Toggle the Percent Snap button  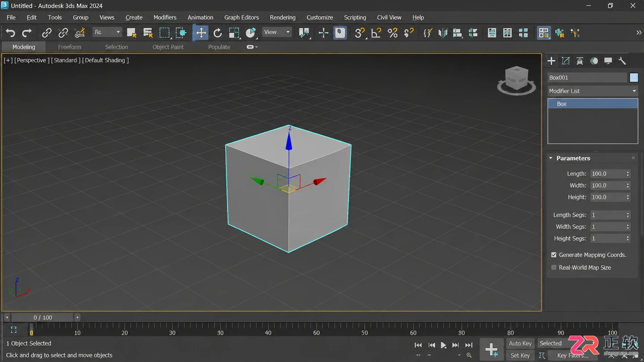[x=393, y=33]
